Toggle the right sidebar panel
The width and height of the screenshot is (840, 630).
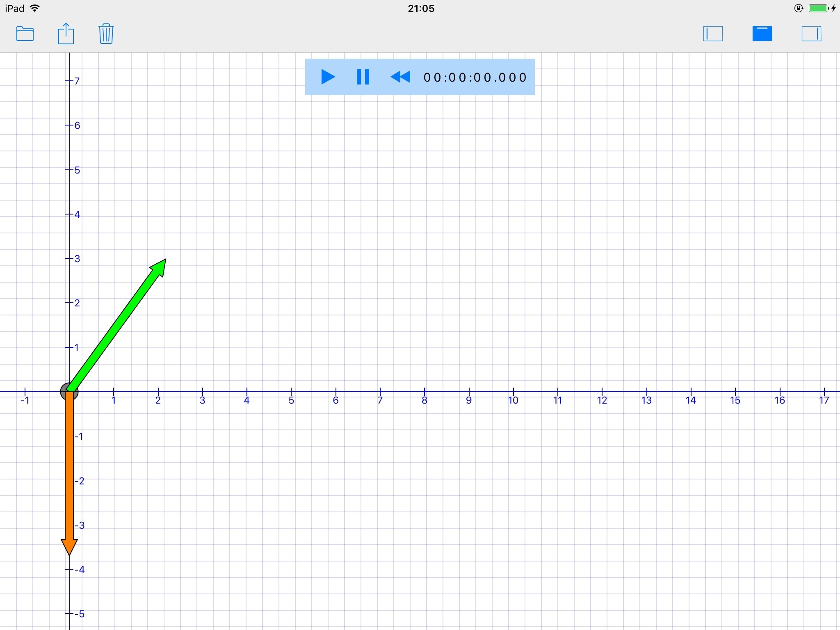pos(811,34)
